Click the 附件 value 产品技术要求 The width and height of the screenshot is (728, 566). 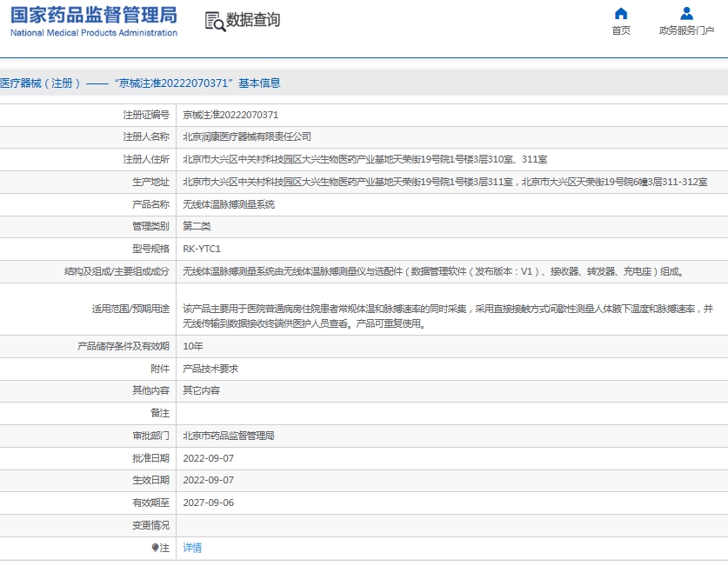click(x=210, y=369)
